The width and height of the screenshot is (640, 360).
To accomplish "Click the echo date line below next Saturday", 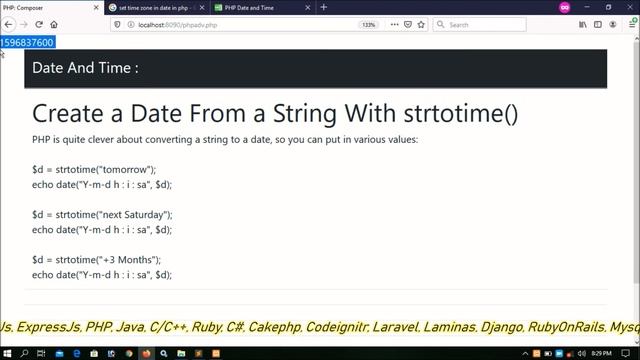I will [x=102, y=230].
